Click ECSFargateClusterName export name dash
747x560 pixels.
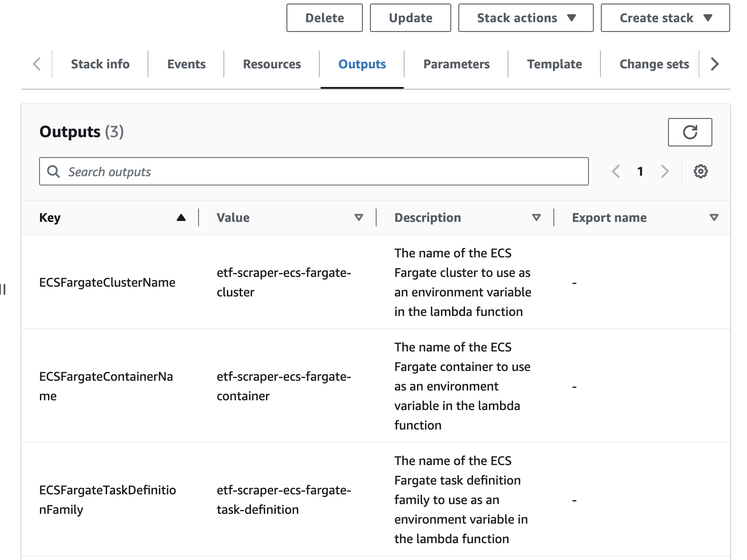pos(574,283)
